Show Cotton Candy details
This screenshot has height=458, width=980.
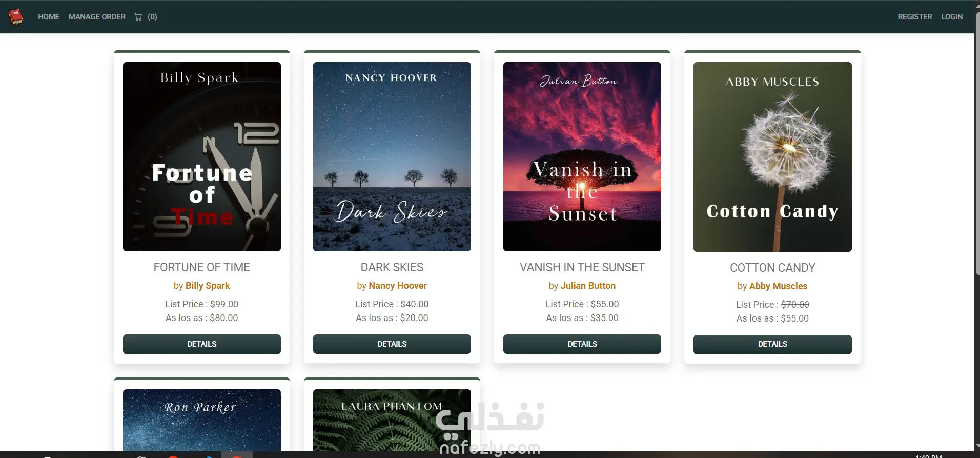pos(772,345)
